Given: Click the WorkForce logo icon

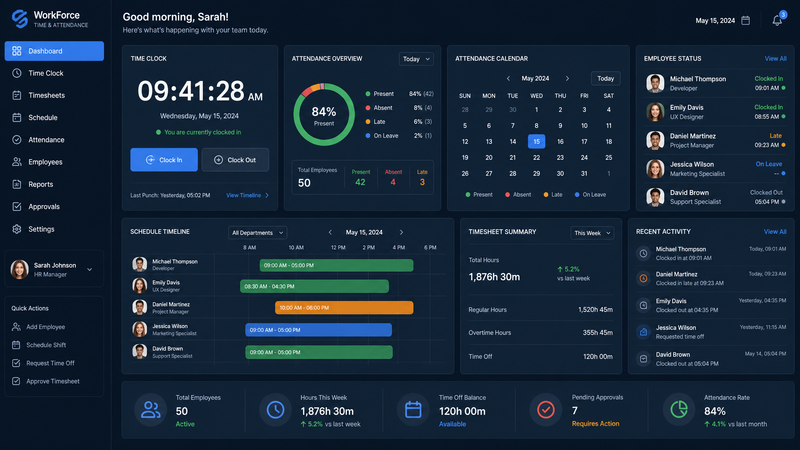Looking at the screenshot, I should point(19,19).
